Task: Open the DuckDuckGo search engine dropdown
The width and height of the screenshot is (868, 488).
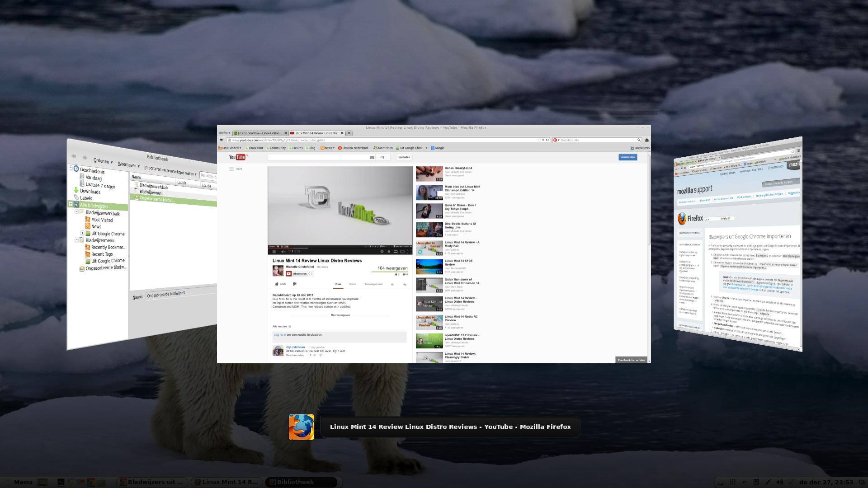Action: (557, 140)
